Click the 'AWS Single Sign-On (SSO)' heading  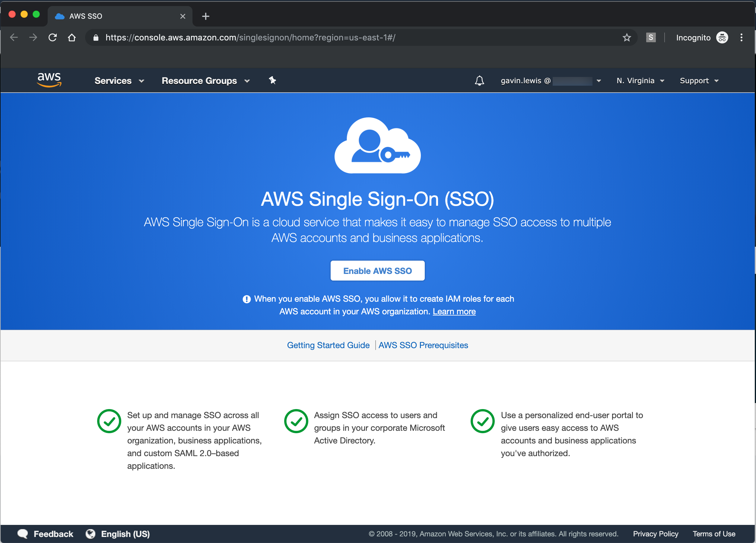tap(377, 199)
